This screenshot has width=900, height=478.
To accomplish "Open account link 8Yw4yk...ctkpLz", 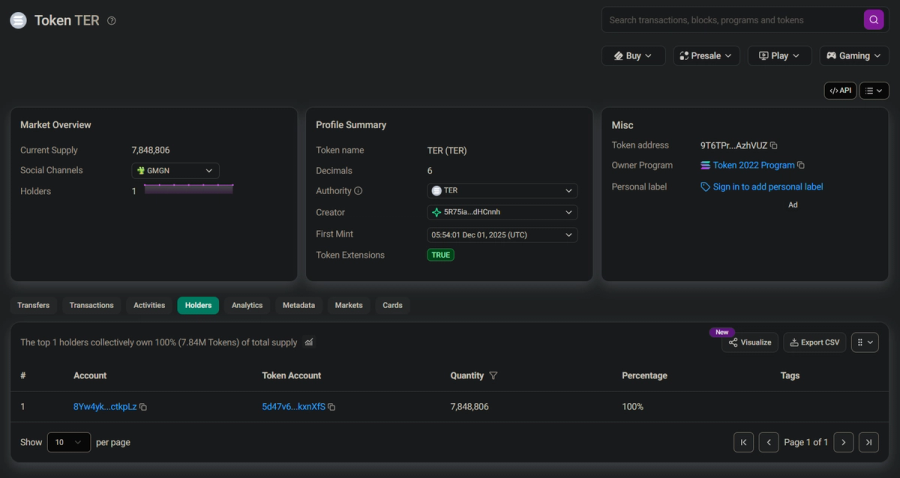I will point(104,407).
